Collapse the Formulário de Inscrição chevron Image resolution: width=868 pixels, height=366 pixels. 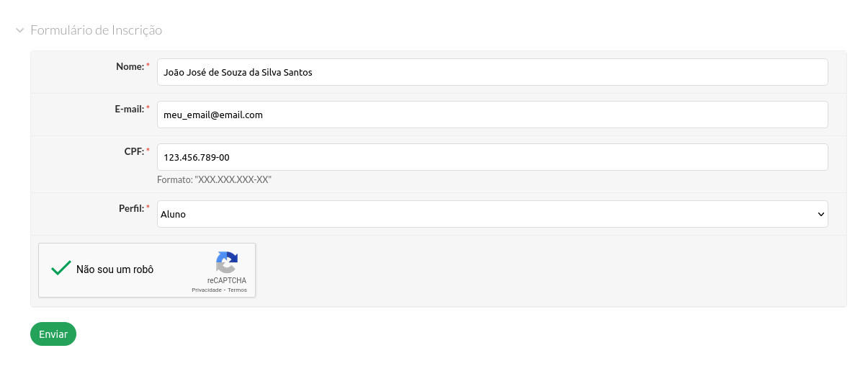[x=20, y=30]
